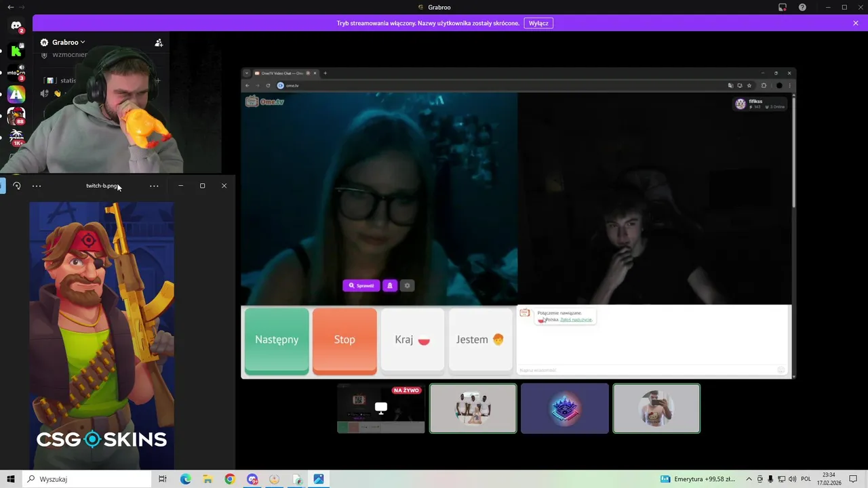The image size is (868, 488).
Task: Open File Explorer from taskbar
Action: click(208, 479)
